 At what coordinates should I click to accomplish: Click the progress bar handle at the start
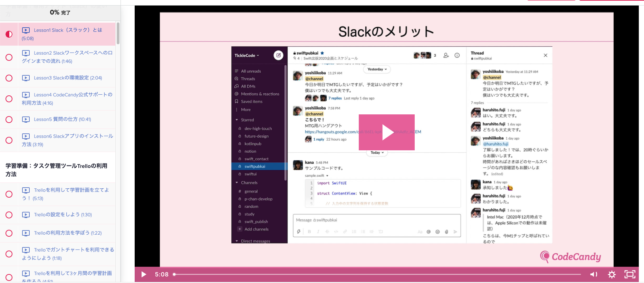174,274
